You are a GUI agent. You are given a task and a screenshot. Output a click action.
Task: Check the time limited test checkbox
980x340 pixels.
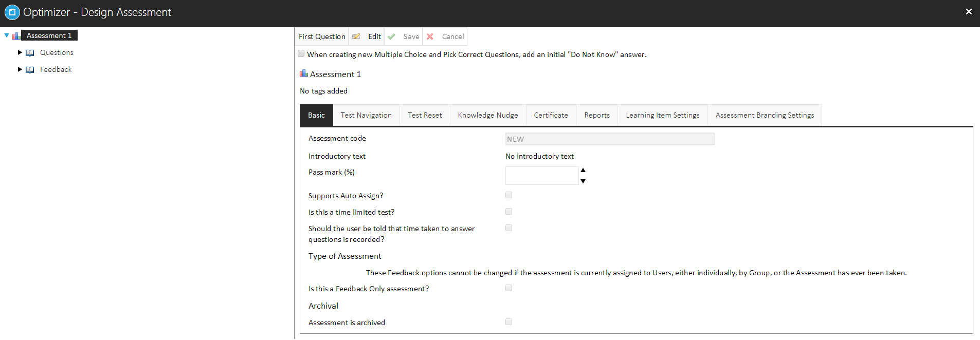tap(509, 212)
